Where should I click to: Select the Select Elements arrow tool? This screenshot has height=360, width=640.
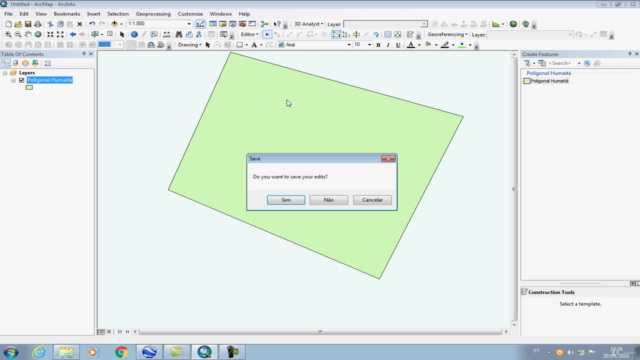pyautogui.click(x=122, y=35)
